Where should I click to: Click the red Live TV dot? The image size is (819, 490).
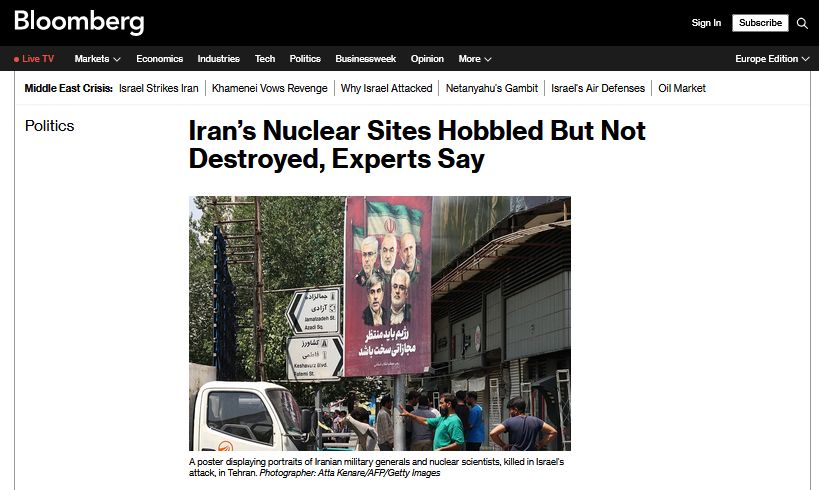[16, 59]
